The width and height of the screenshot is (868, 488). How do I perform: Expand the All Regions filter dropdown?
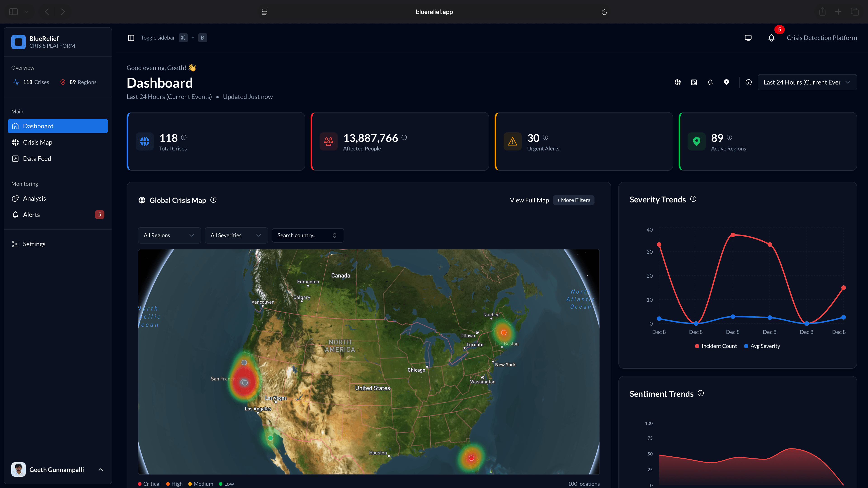(169, 235)
